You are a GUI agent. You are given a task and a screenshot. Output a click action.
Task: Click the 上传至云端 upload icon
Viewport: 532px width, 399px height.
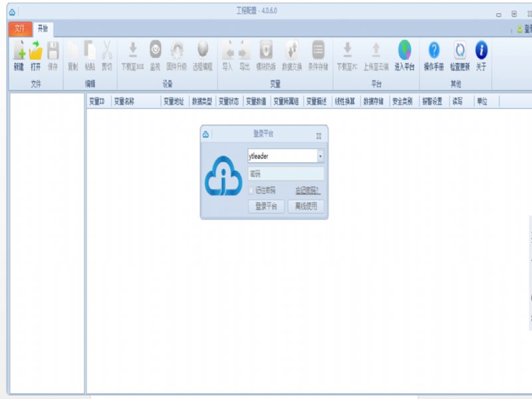[x=376, y=51]
